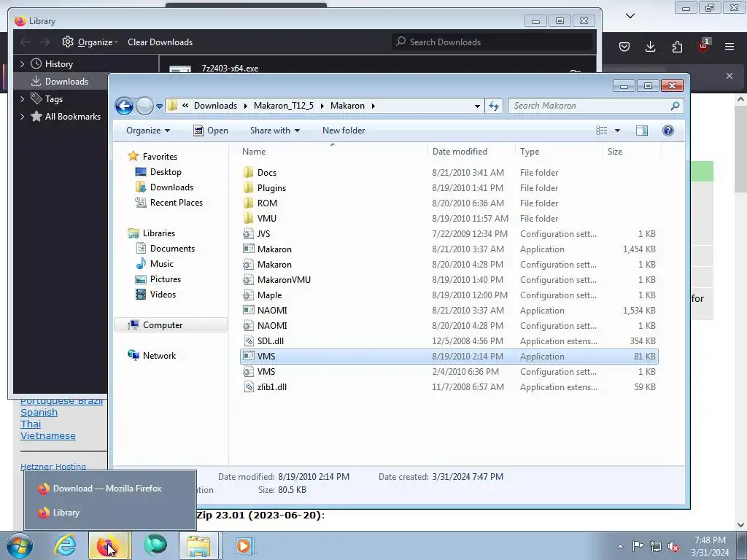Click the Search Downloads field
Screen dimensions: 747x560
493,42
